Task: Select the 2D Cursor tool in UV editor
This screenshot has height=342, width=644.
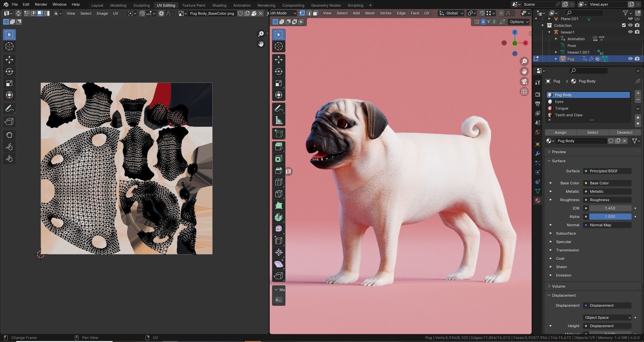Action: [9, 46]
